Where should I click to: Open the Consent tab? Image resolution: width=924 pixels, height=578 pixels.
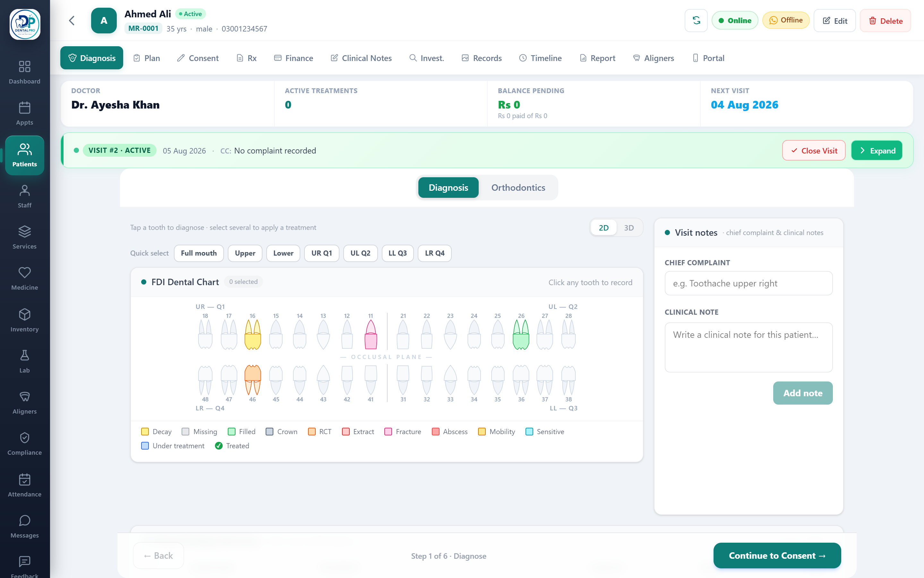tap(198, 58)
